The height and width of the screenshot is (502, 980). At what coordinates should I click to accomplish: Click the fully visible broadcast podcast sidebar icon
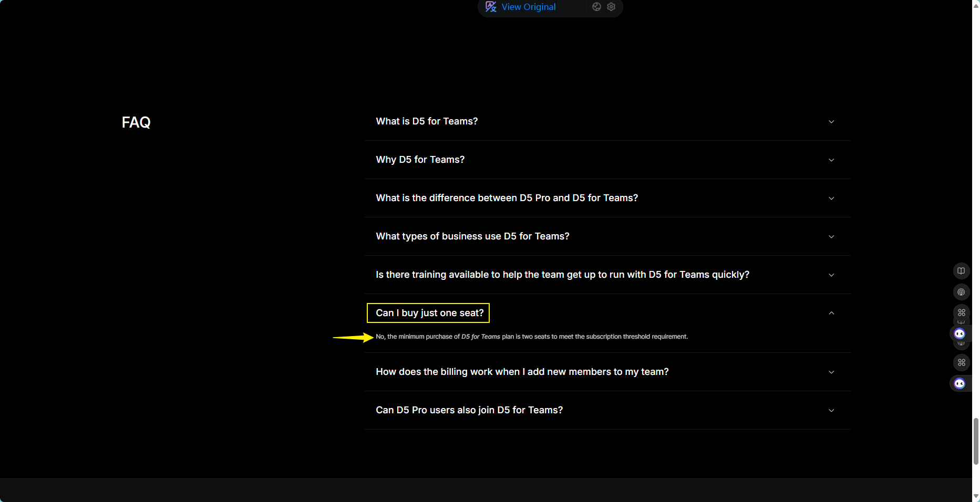point(961,292)
